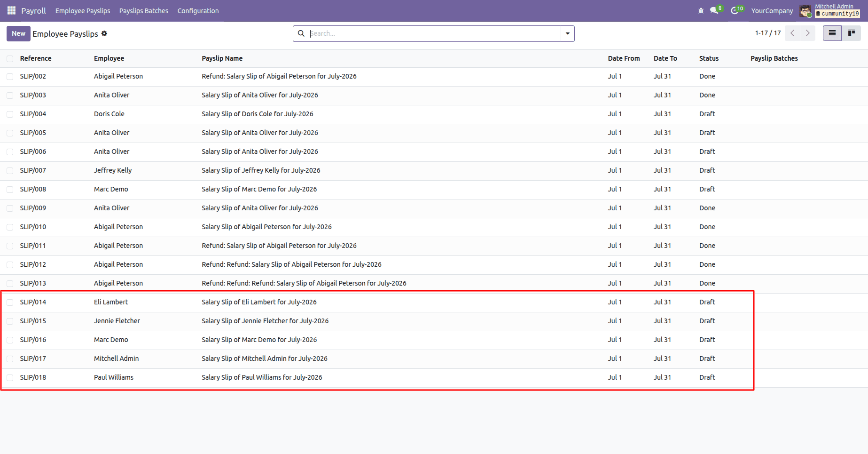Sort by the Status column header
This screenshot has height=454, width=868.
click(x=709, y=58)
